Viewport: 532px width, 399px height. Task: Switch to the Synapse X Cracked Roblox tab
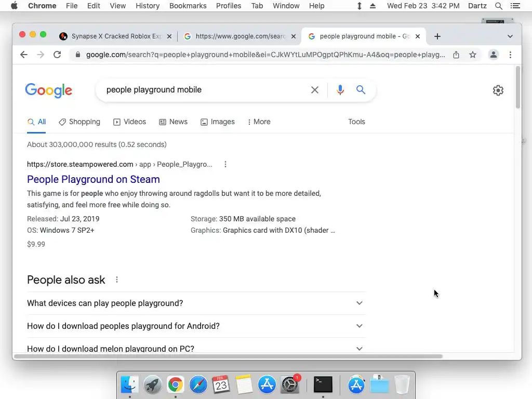click(x=116, y=36)
